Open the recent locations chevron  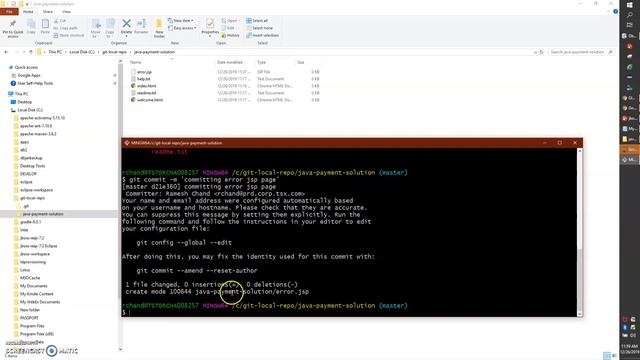pyautogui.click(x=24, y=52)
